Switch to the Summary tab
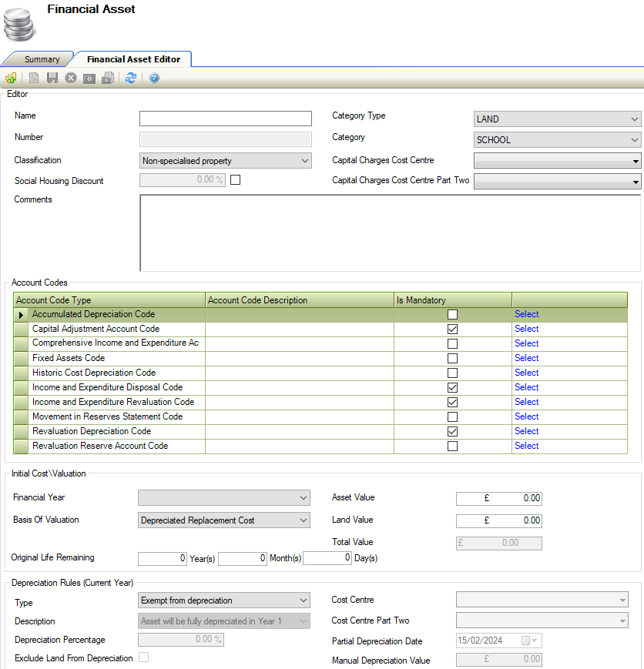 (42, 59)
